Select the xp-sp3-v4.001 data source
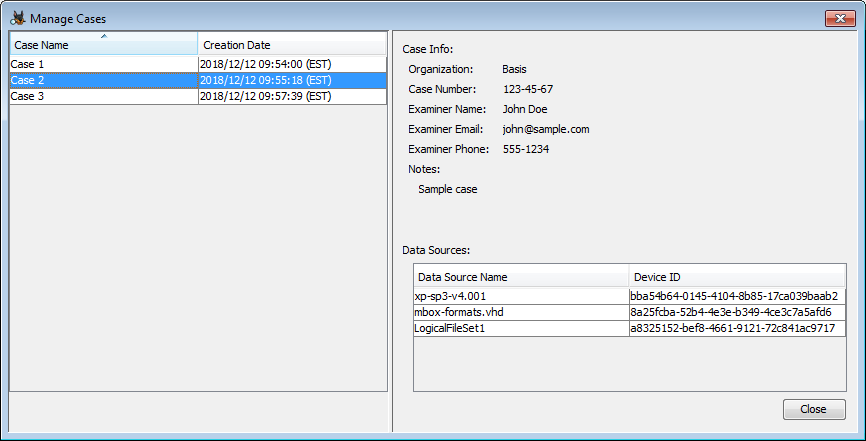The height and width of the screenshot is (441, 866). 520,297
